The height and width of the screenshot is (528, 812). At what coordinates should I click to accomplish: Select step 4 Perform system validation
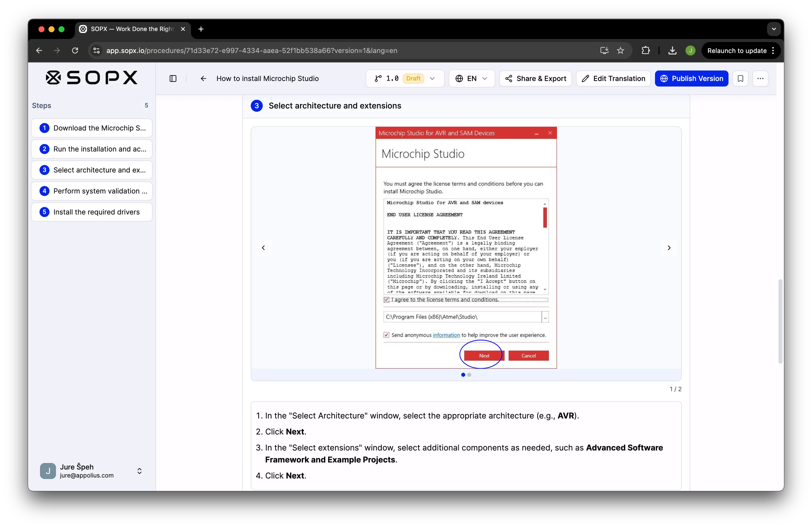pyautogui.click(x=92, y=191)
